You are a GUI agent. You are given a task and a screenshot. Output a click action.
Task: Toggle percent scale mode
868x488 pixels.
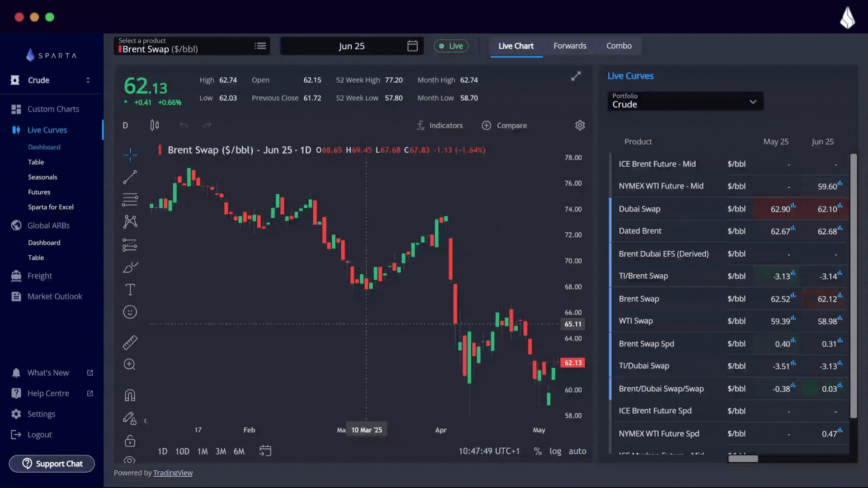tap(538, 451)
